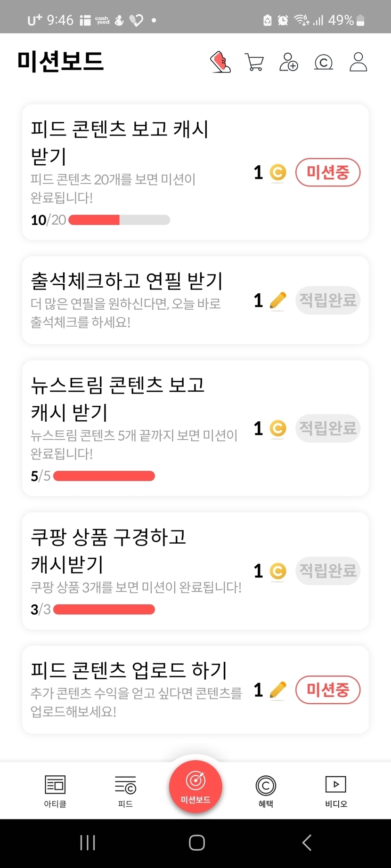Open the user profile icon
The width and height of the screenshot is (391, 868).
pos(358,62)
